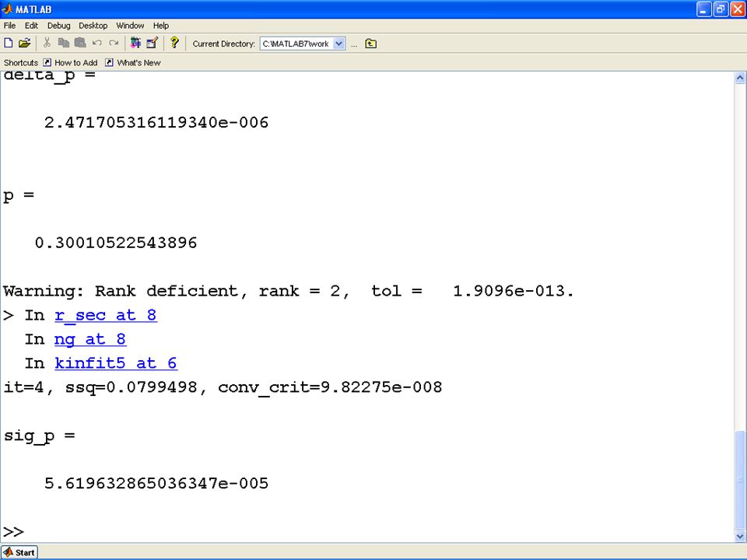Screen dimensions: 747x560
Task: Launch Simulink from the toolbar icon
Action: [135, 44]
